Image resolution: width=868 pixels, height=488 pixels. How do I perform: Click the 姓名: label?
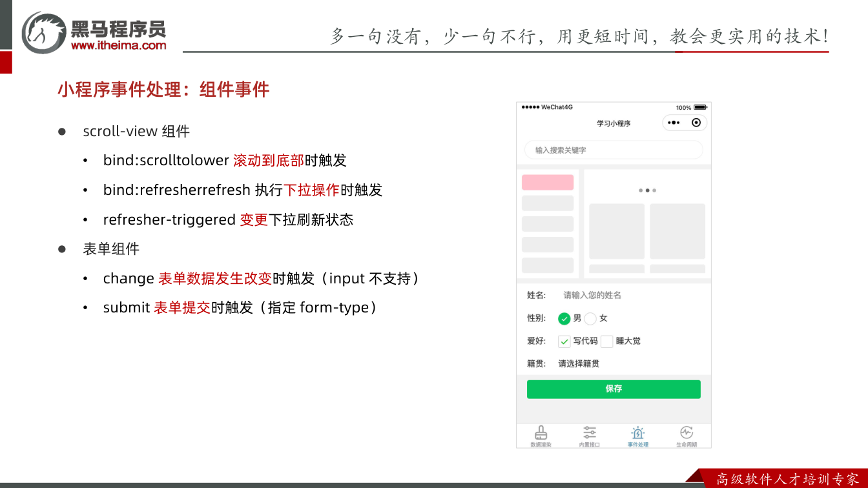[536, 295]
